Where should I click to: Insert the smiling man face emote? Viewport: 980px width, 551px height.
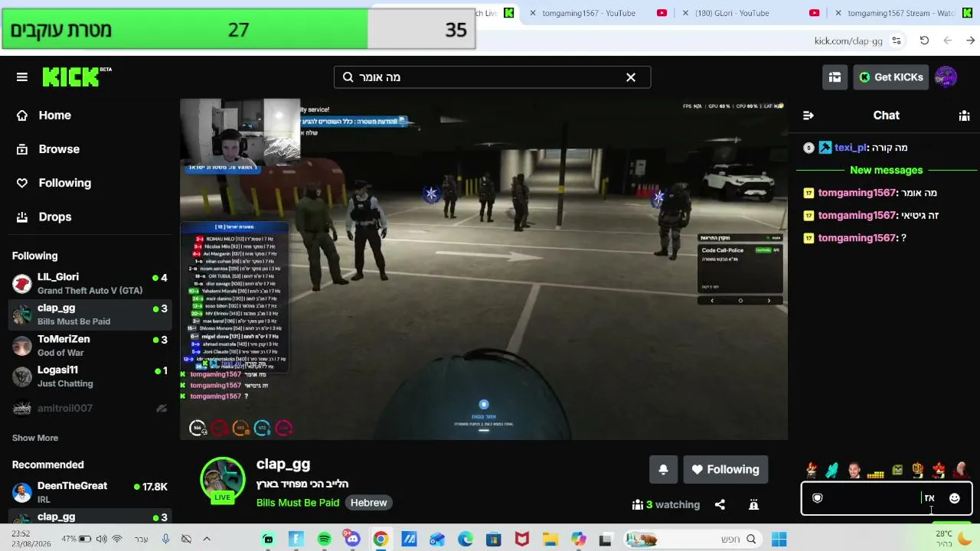point(854,470)
